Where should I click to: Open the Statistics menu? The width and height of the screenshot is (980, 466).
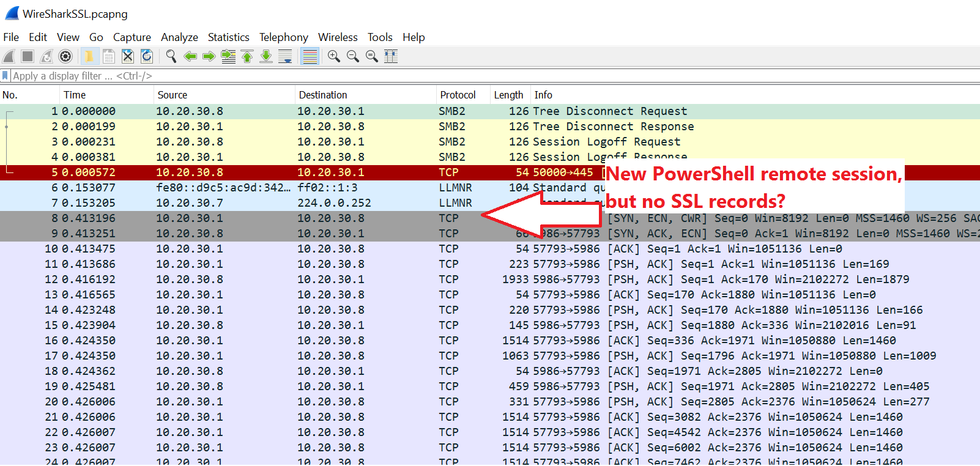[x=228, y=37]
